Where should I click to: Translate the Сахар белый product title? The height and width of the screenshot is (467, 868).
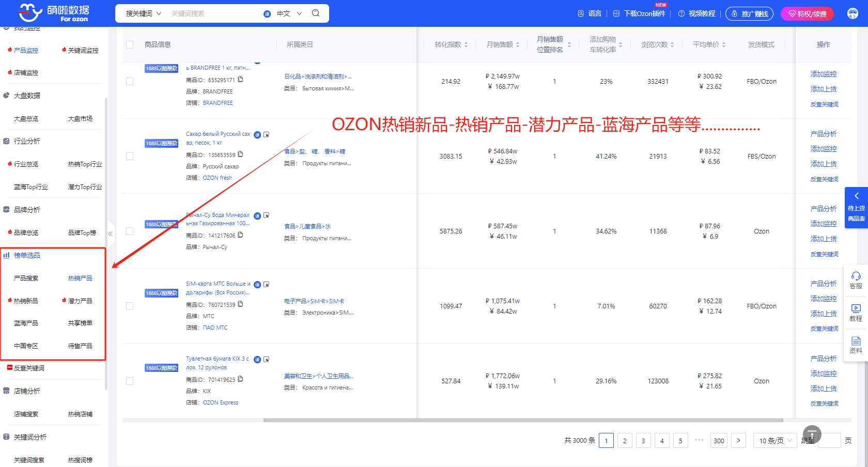(x=257, y=135)
